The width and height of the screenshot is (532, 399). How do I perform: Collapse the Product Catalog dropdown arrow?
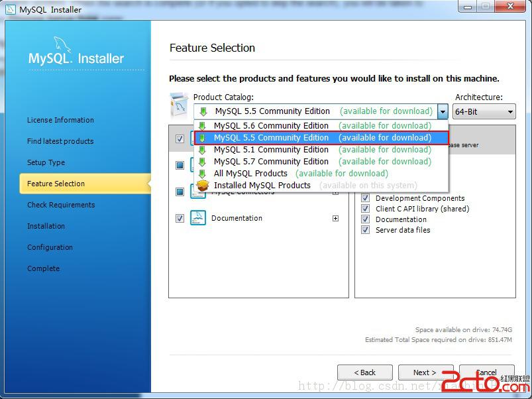(443, 111)
